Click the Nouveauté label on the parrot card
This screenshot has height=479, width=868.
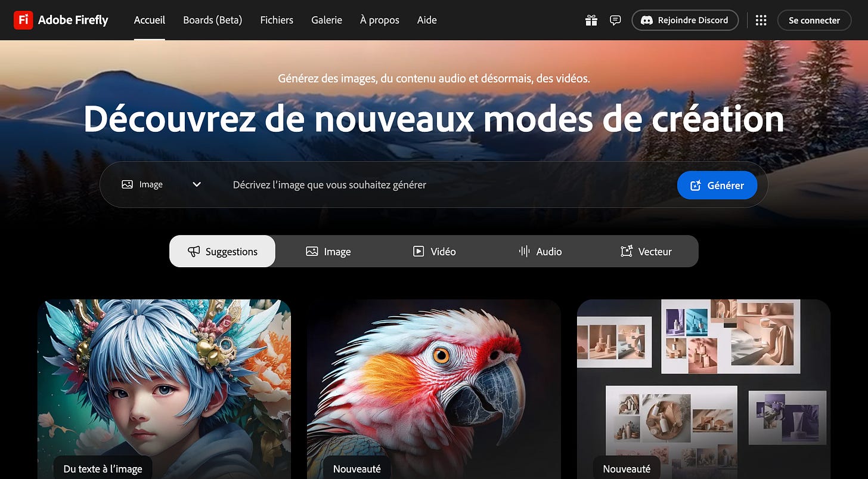click(x=357, y=469)
